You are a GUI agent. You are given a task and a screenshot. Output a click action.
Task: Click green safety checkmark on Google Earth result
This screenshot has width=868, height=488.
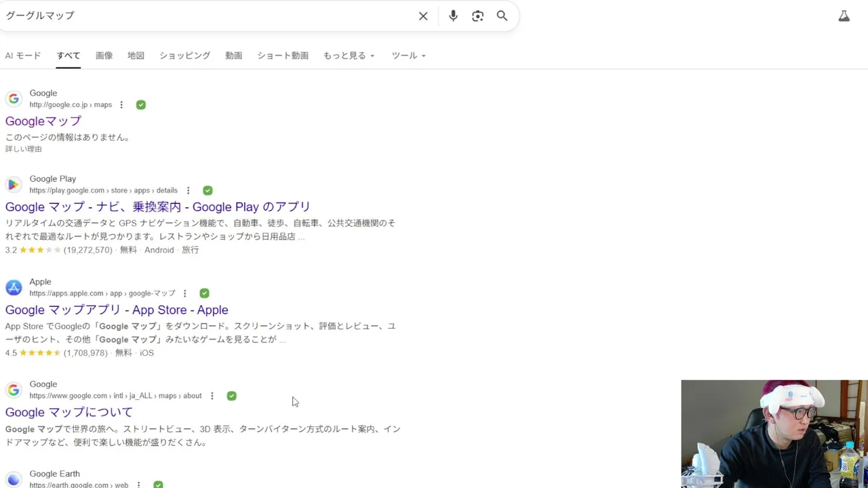point(158,485)
